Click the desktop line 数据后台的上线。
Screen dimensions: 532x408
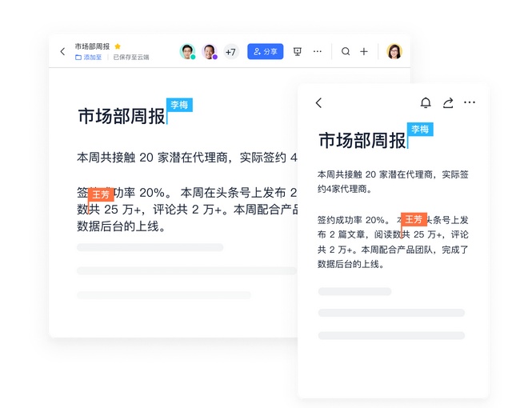click(x=121, y=226)
